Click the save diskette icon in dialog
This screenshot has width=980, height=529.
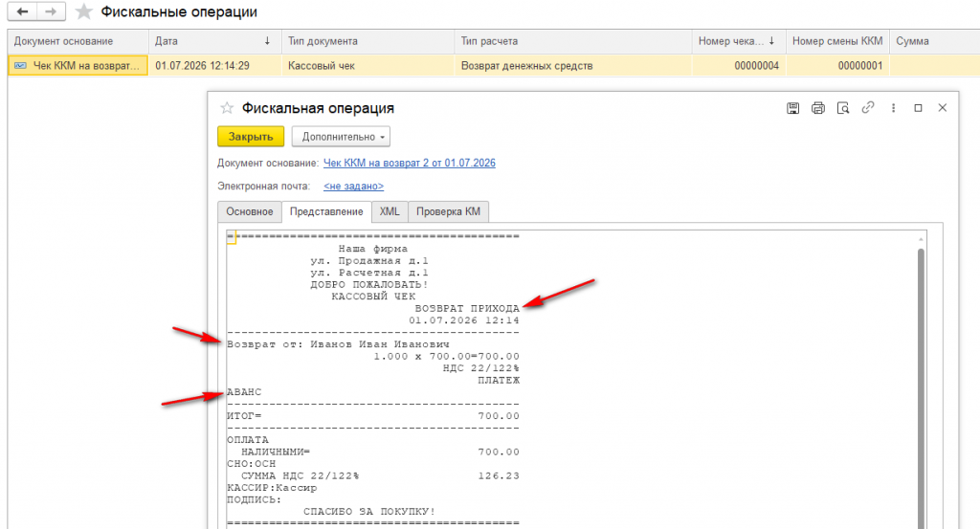coord(792,108)
